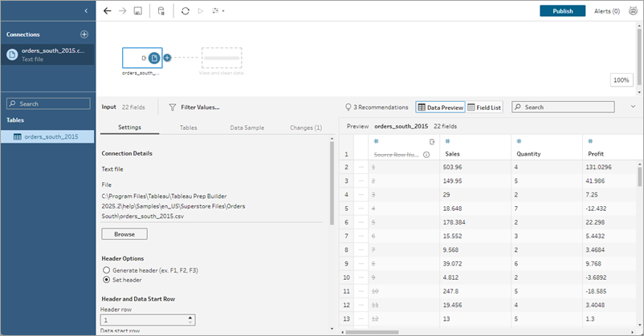Open the Tables tab

pos(189,128)
